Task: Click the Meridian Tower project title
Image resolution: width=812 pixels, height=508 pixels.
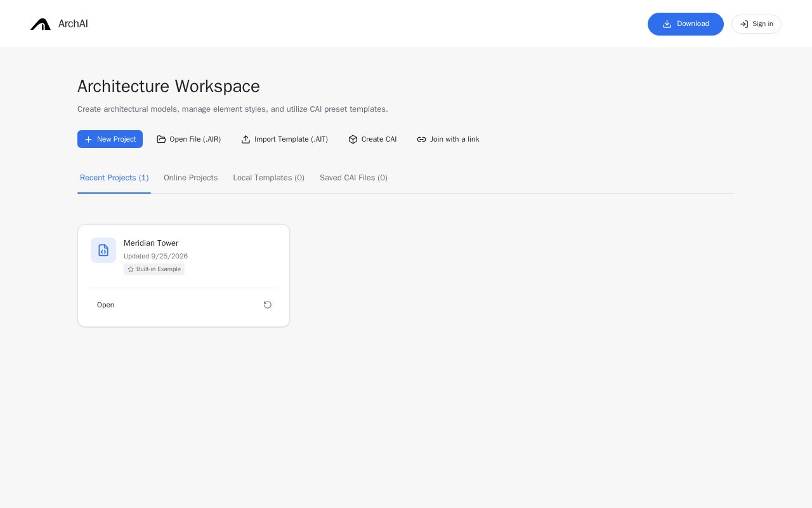Action: click(151, 243)
